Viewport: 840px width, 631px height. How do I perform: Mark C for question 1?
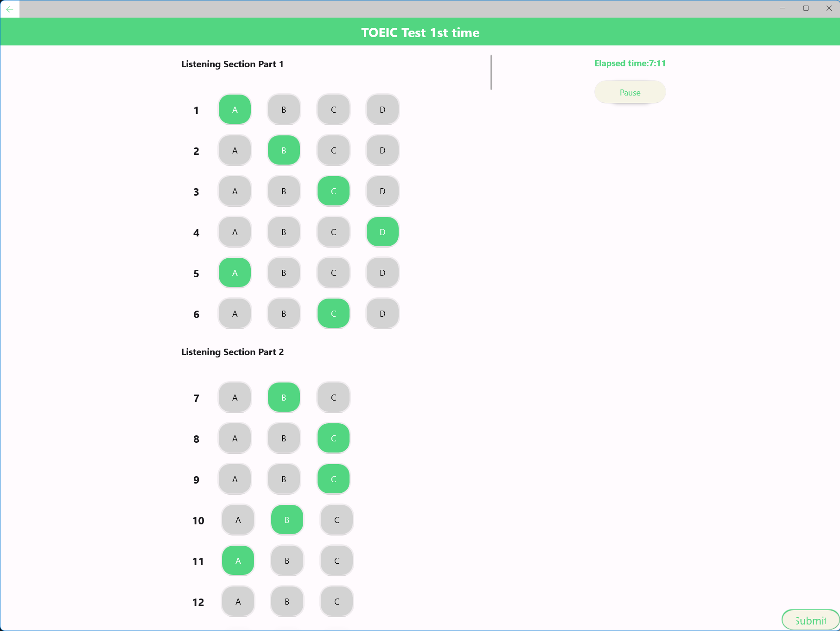pos(333,110)
